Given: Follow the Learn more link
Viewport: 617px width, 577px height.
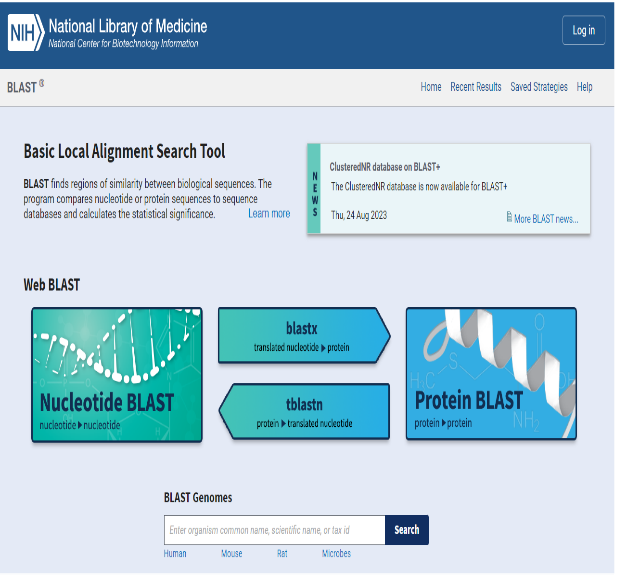Looking at the screenshot, I should [x=269, y=214].
